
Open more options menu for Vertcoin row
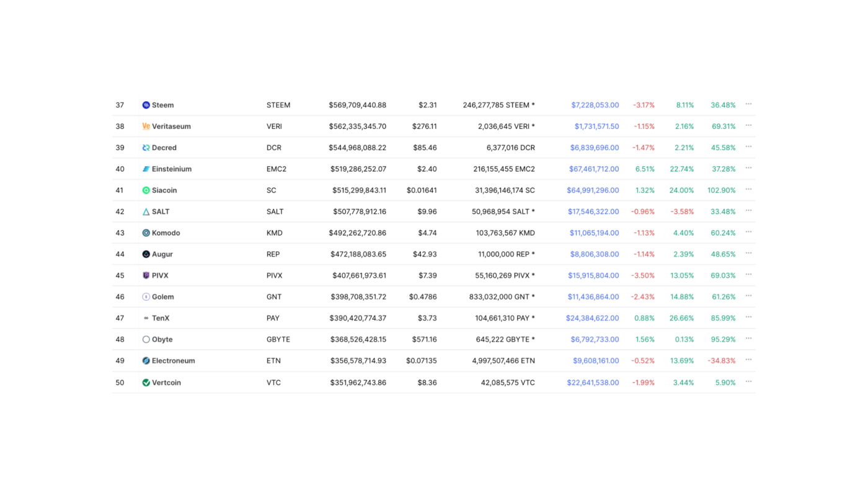[748, 381]
